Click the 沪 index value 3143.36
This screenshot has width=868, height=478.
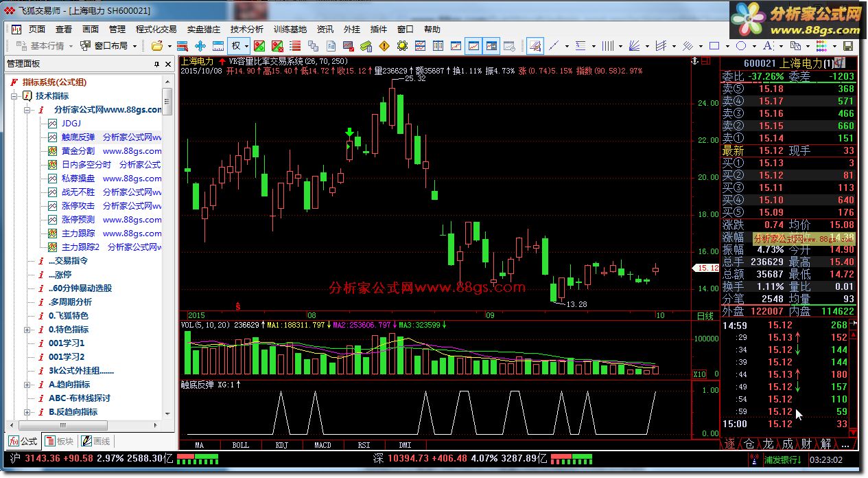(x=41, y=459)
